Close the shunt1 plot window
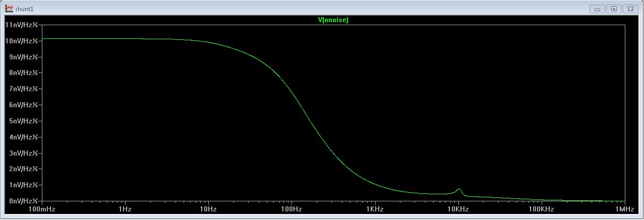Viewport: 644px width, 220px height. tap(630, 9)
